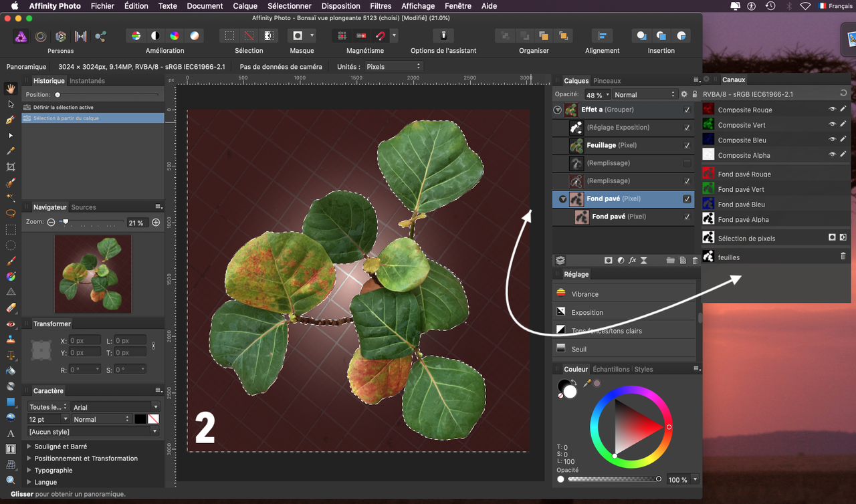This screenshot has height=504, width=856.
Task: Hide the Feuillage layer via its checkbox
Action: point(687,145)
